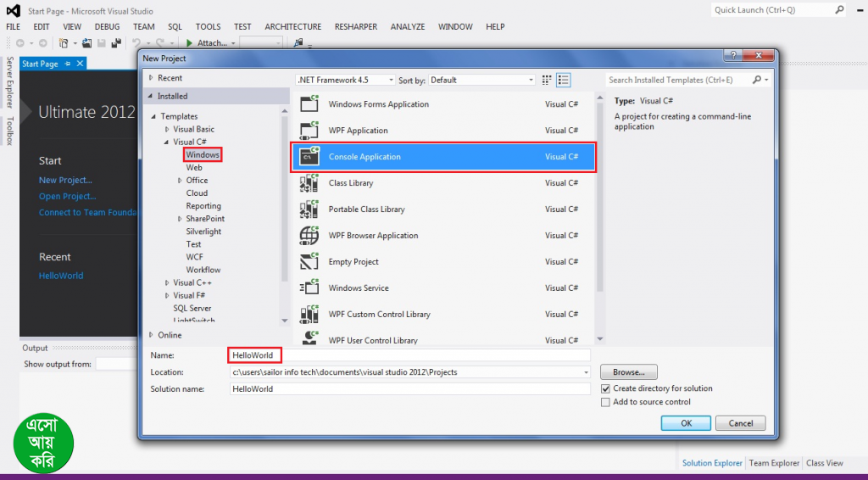Enable Add to source control checkbox
Image resolution: width=868 pixels, height=480 pixels.
pos(605,402)
